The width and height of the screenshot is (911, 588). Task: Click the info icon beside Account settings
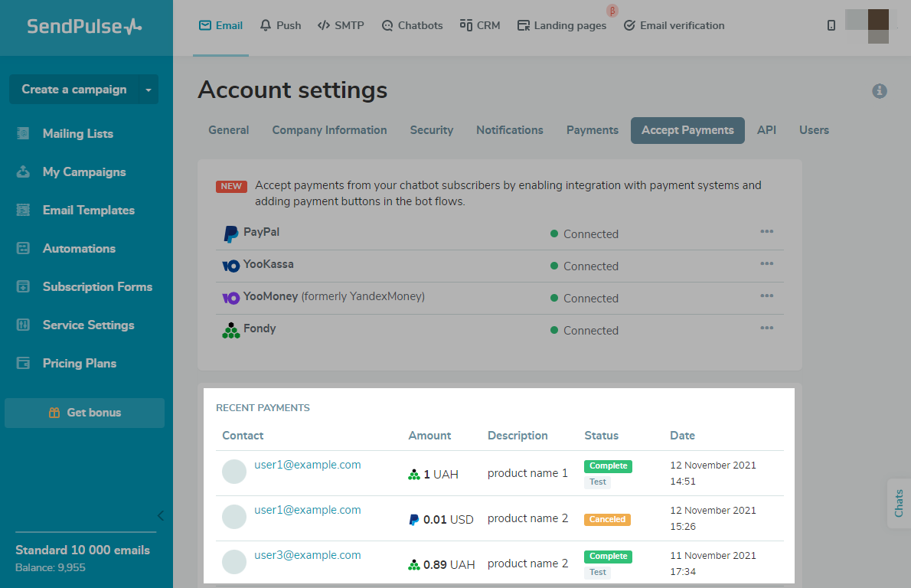pyautogui.click(x=880, y=91)
